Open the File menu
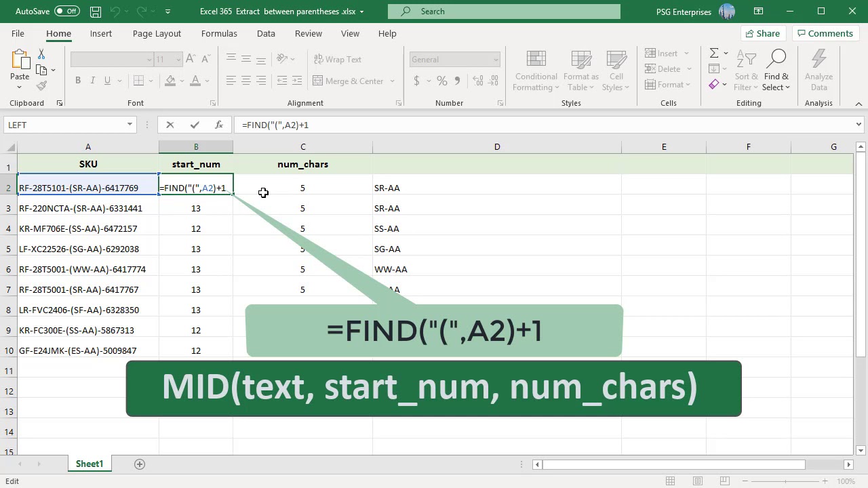Viewport: 868px width, 488px height. coord(18,33)
